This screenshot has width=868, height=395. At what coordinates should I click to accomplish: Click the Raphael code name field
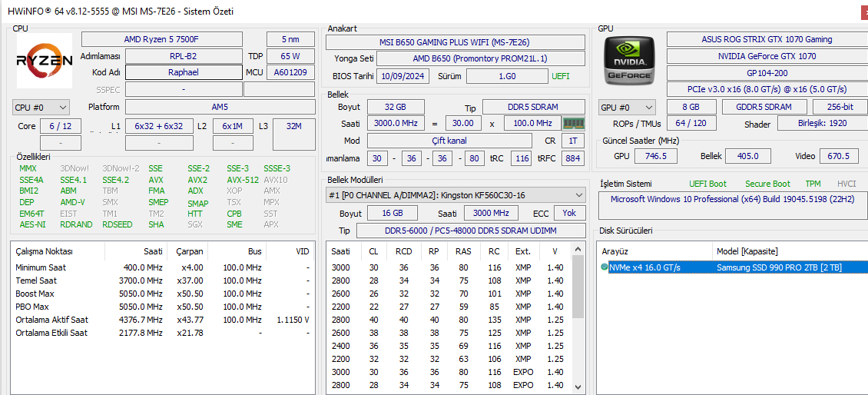pyautogui.click(x=183, y=72)
